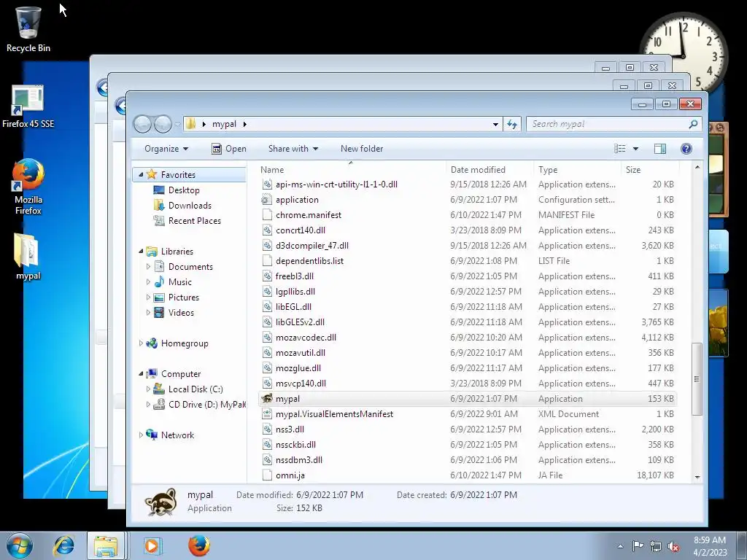Image resolution: width=747 pixels, height=560 pixels.
Task: Collapse the Computer node
Action: (141, 374)
